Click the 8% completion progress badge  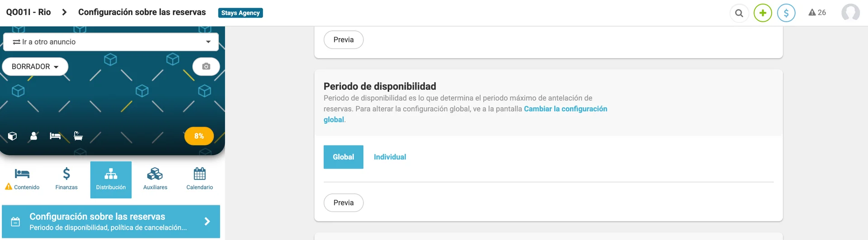[x=199, y=136]
